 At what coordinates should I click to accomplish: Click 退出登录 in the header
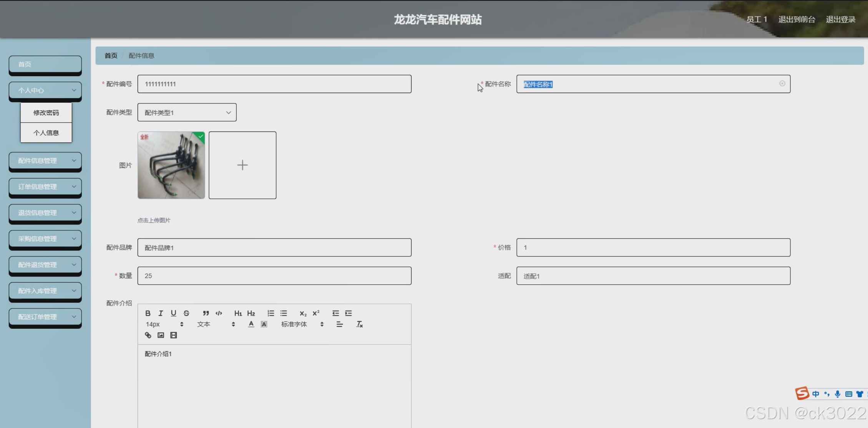840,20
